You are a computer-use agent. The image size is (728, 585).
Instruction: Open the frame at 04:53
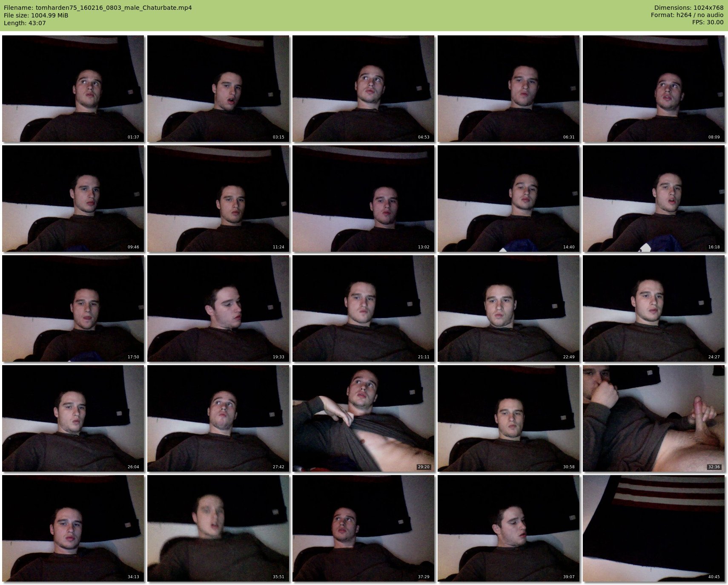pos(364,89)
